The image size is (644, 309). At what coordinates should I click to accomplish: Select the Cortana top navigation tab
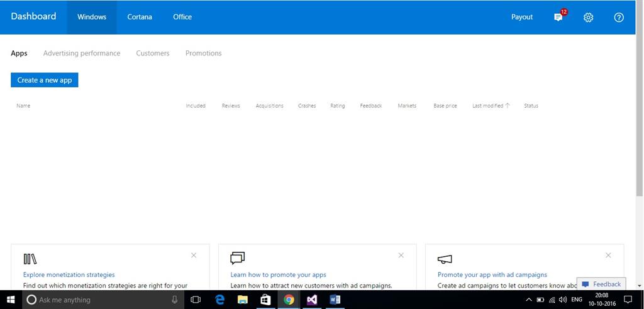pos(140,17)
